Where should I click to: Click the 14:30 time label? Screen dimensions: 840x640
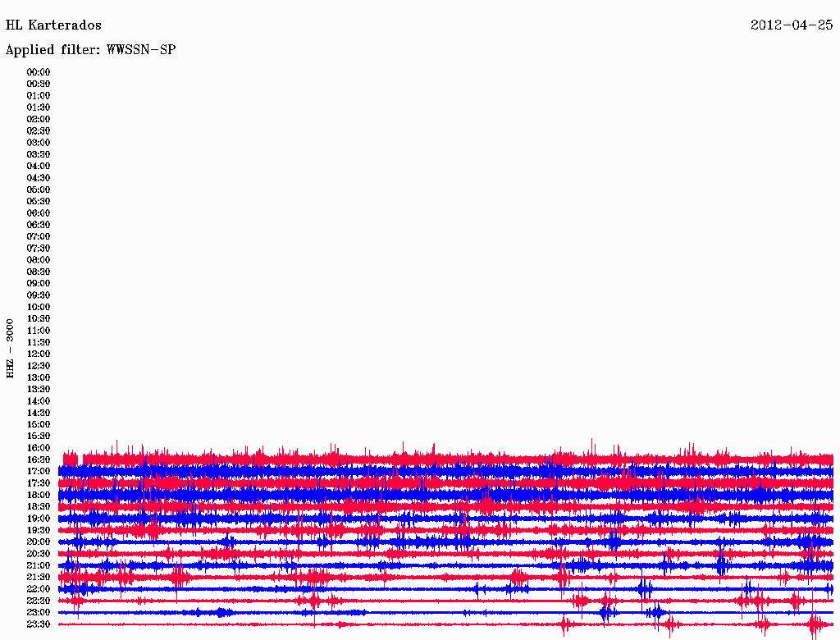tap(38, 413)
